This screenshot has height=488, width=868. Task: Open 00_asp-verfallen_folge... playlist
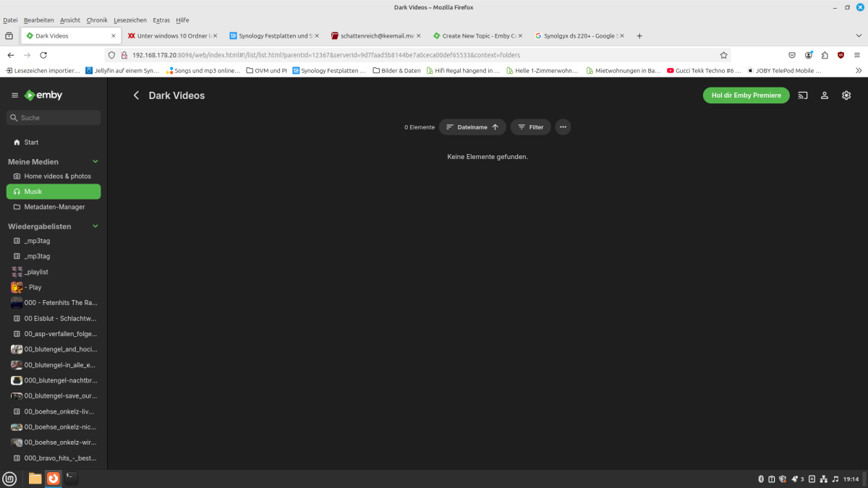click(x=54, y=334)
